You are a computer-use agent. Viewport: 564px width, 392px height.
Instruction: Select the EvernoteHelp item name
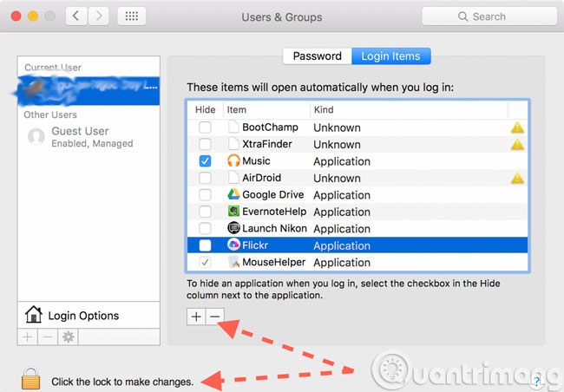coord(274,212)
